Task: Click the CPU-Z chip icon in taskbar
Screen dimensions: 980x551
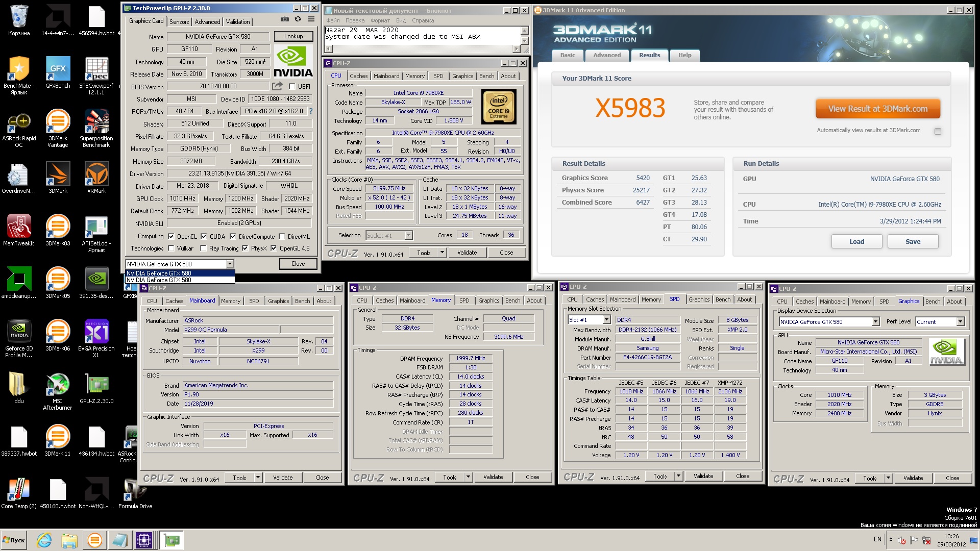Action: click(x=144, y=540)
